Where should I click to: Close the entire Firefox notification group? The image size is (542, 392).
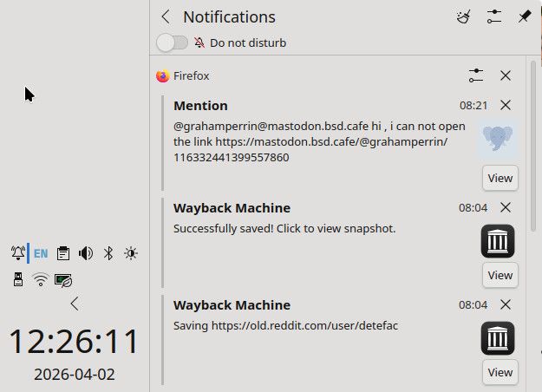click(x=506, y=75)
